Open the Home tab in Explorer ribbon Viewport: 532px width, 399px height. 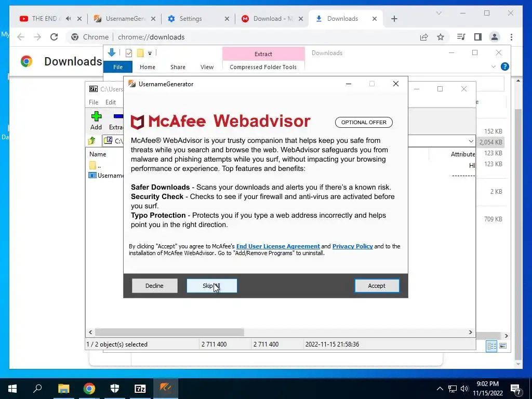[x=147, y=67]
